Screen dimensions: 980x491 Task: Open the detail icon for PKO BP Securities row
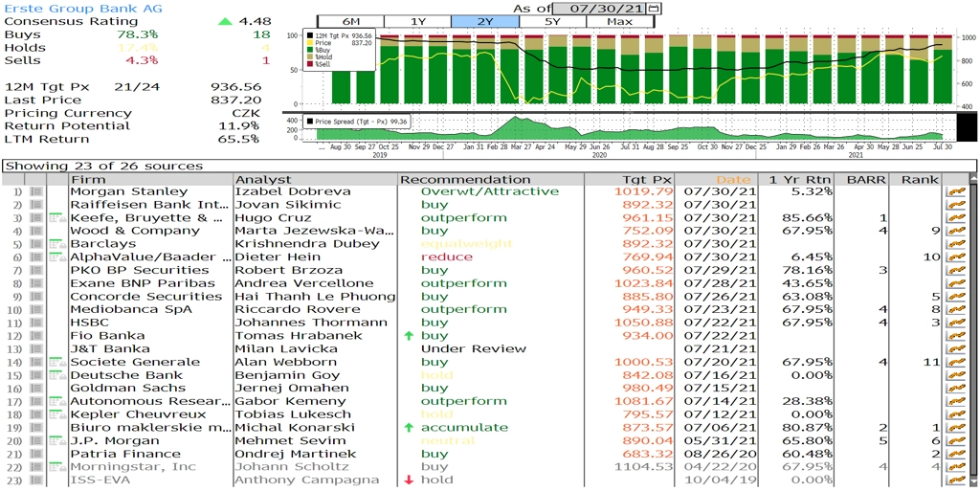[x=36, y=271]
